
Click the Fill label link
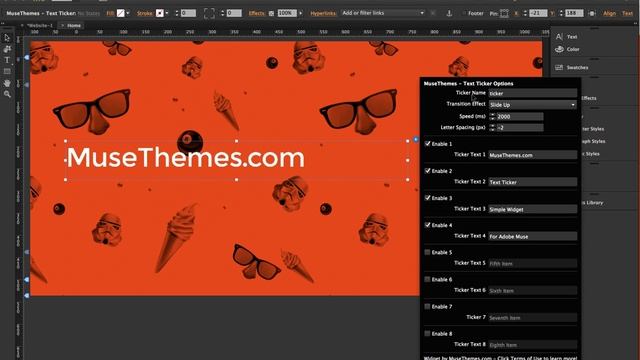pyautogui.click(x=110, y=13)
